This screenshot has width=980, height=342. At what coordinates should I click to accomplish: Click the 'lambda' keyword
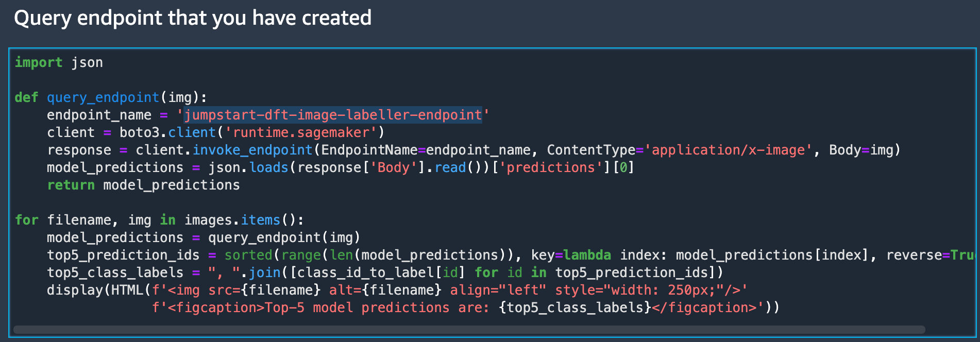coord(587,255)
